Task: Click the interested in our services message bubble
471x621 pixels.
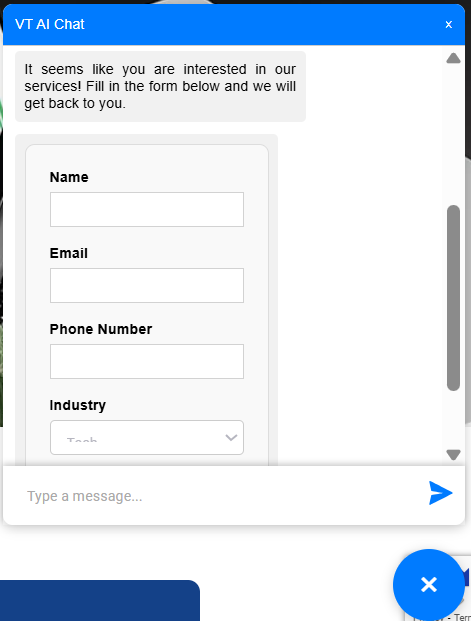Action: 160,86
